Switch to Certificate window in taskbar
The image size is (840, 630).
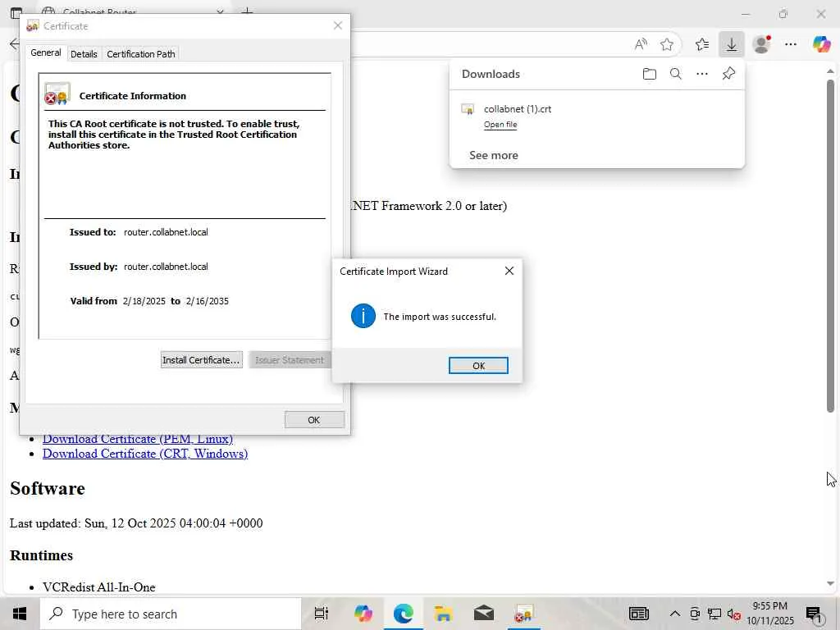point(523,614)
